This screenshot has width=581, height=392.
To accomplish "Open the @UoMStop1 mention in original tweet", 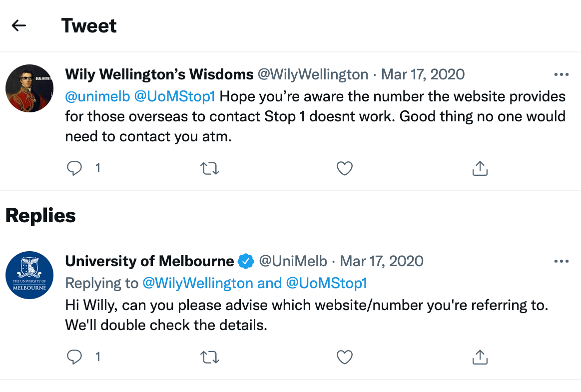I will tap(174, 96).
